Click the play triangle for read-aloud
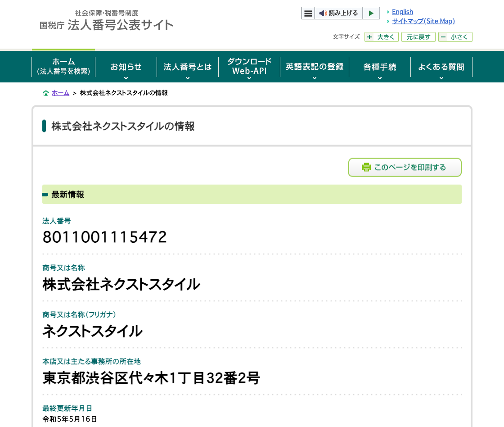Screen dimensions: 504x427 [x=371, y=13]
